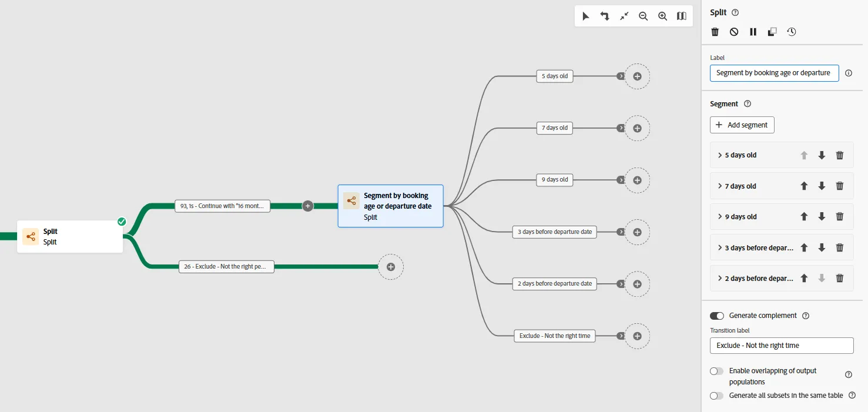Click the info icon beside Label field
The image size is (868, 412).
[849, 73]
